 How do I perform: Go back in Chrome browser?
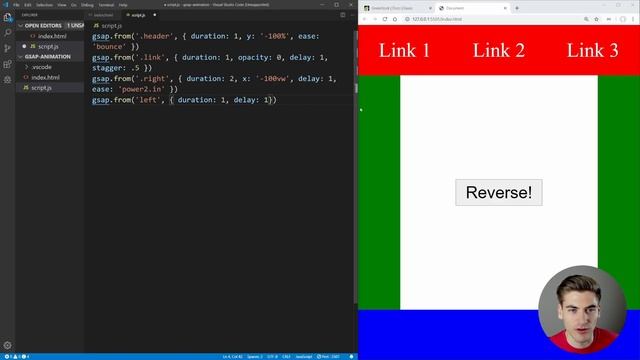coord(364,19)
